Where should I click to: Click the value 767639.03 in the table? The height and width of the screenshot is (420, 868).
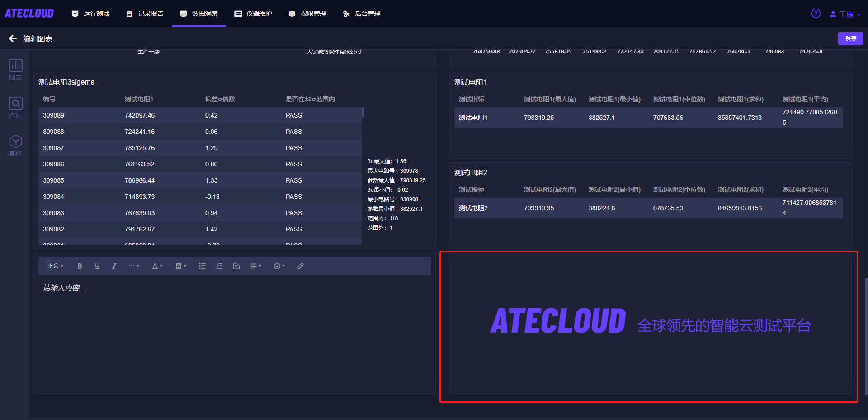tap(140, 213)
